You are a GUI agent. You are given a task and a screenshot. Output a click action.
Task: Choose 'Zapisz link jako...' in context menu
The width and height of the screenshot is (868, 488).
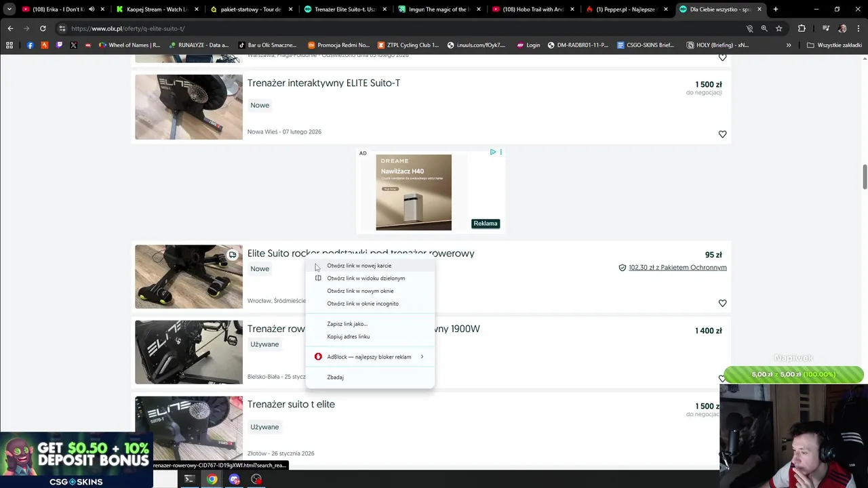point(370,324)
